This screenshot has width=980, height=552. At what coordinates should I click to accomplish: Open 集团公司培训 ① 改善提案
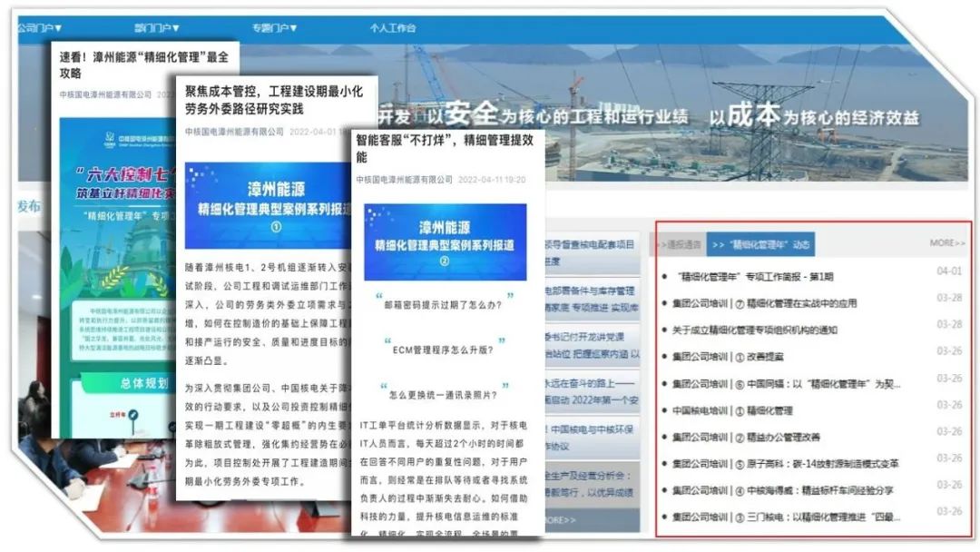click(x=728, y=357)
